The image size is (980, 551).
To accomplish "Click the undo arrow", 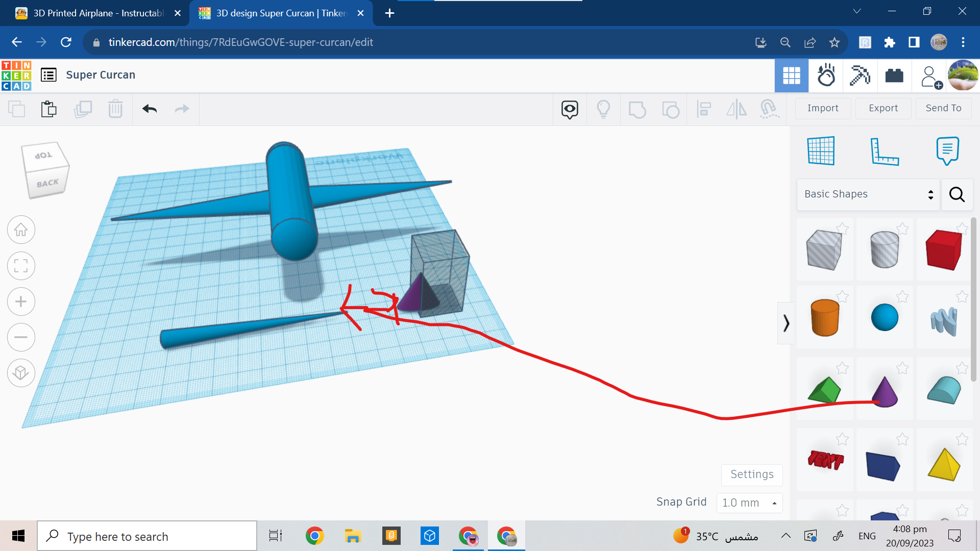I will [x=150, y=109].
